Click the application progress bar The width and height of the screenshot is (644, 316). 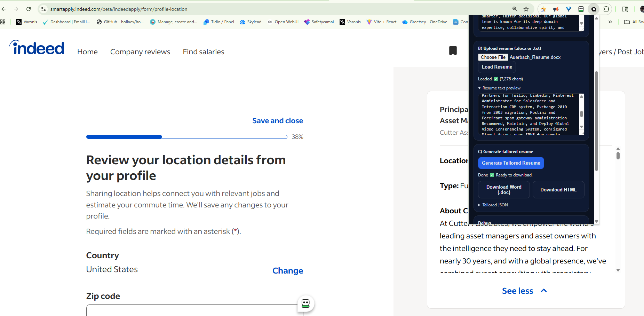pos(187,137)
